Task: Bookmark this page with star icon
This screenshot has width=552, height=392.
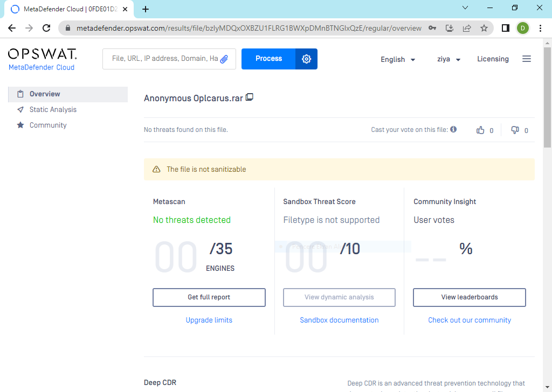Action: pyautogui.click(x=484, y=28)
